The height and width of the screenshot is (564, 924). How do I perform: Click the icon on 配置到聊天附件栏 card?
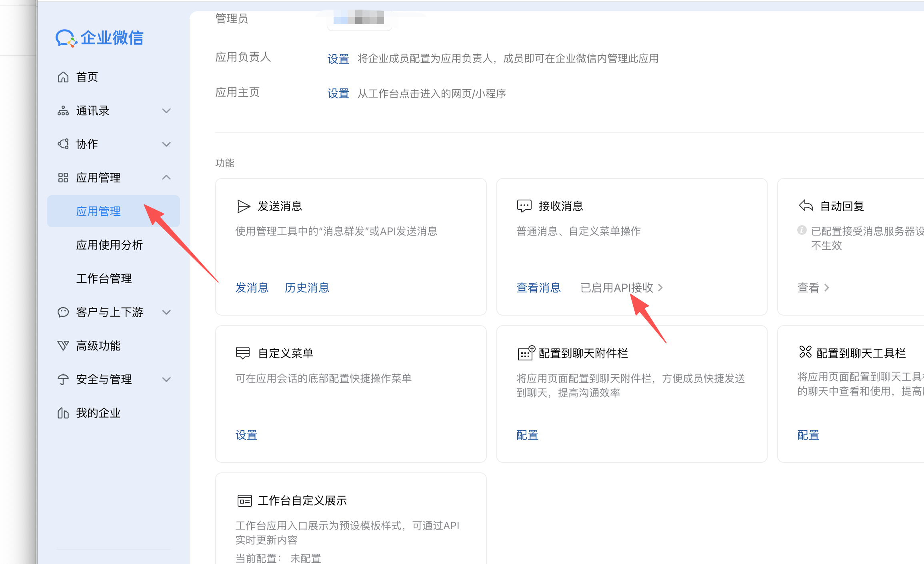[x=526, y=353]
